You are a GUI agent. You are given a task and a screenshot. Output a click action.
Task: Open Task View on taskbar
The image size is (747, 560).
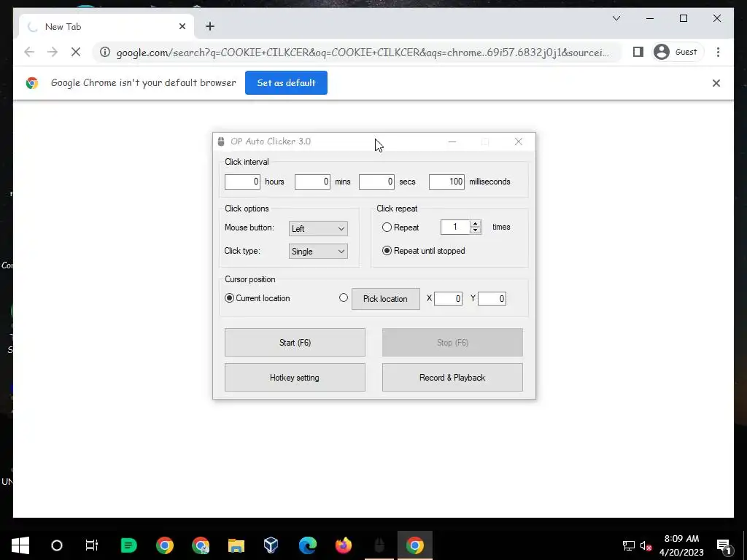(x=91, y=545)
